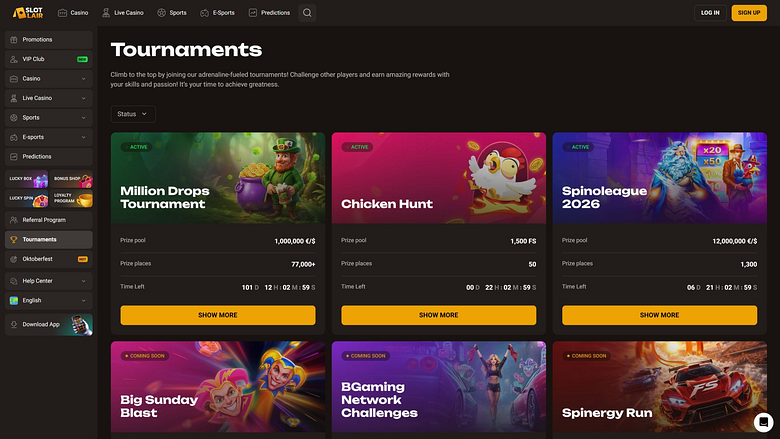
Task: Open the Big Sunday Blast banner
Action: click(218, 387)
